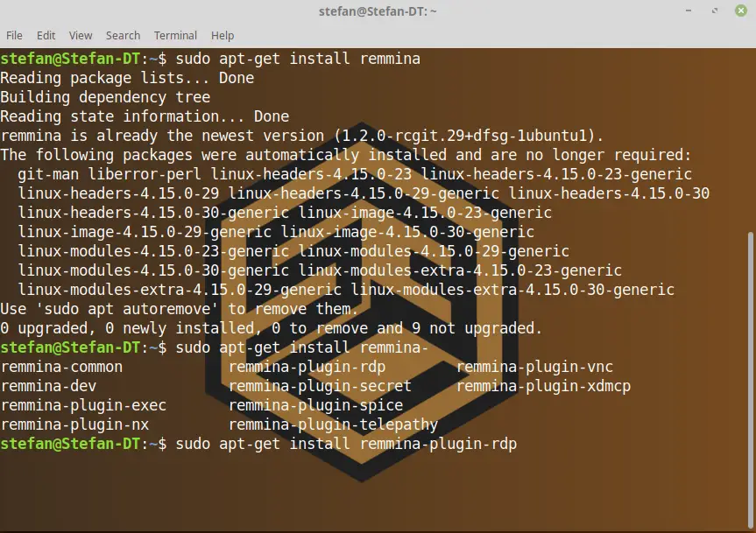Viewport: 756px width, 533px height.
Task: Click the remmina-common completion entry
Action: 61,367
